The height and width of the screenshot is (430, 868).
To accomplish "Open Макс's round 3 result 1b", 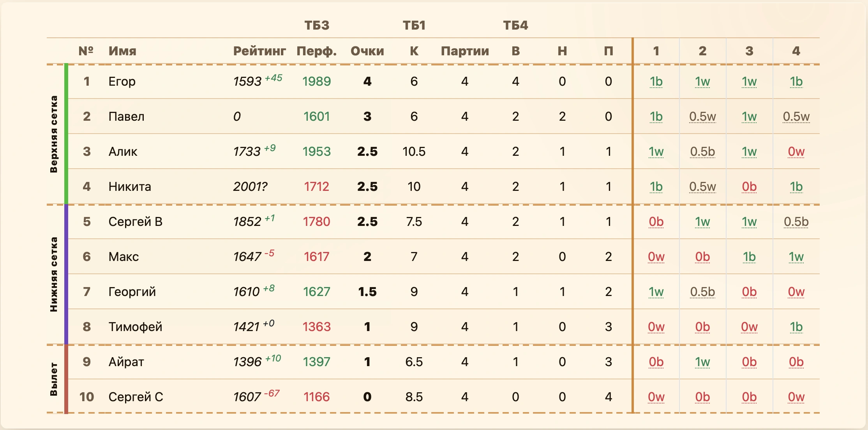I will [749, 257].
